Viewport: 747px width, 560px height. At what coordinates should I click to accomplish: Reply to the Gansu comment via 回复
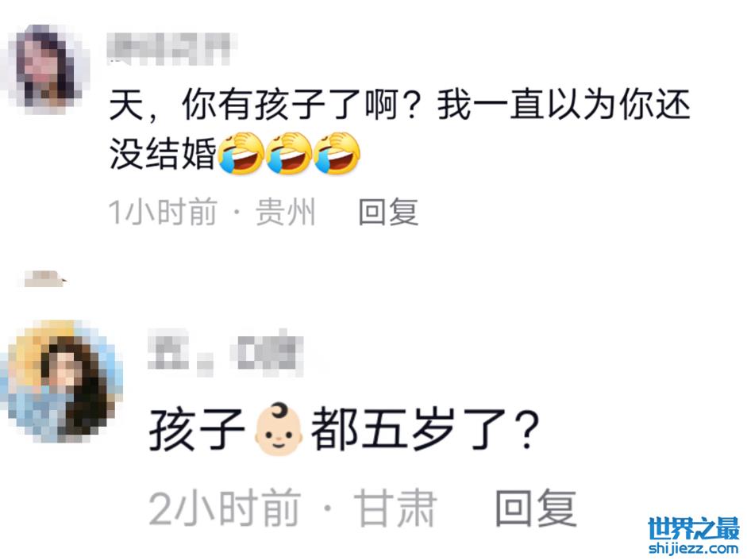tap(537, 508)
